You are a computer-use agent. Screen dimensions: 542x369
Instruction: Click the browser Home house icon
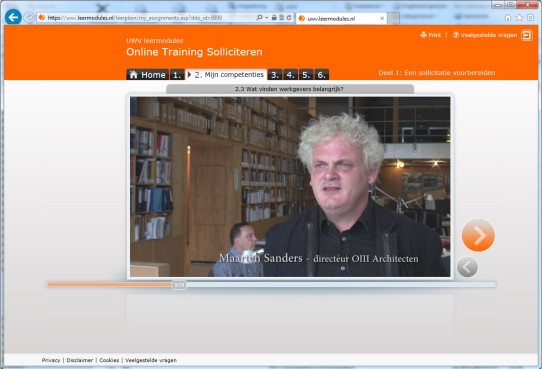click(508, 17)
